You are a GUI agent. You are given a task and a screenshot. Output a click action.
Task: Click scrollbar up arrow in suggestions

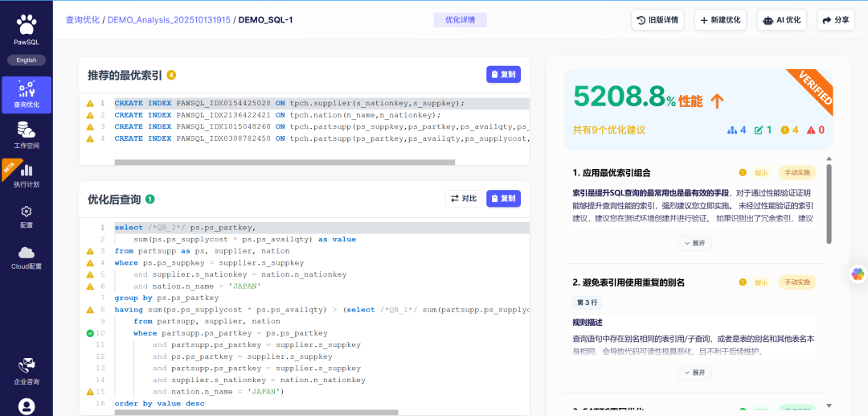click(829, 159)
